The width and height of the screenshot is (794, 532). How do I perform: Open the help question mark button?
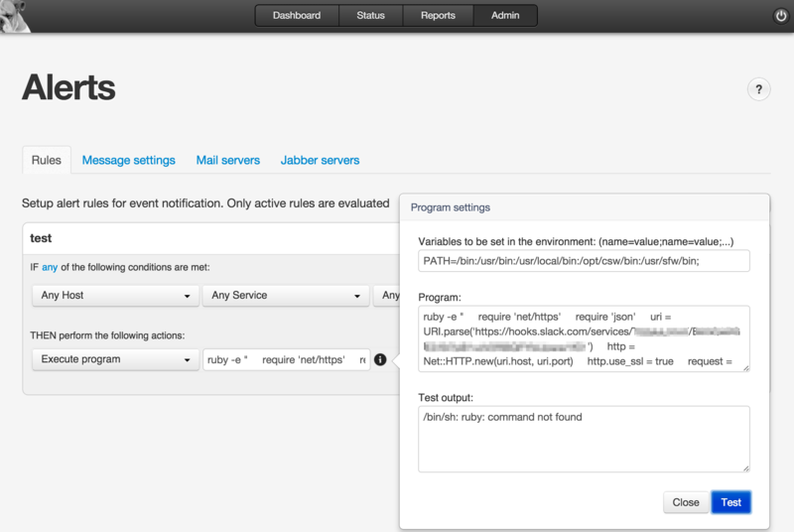[x=758, y=89]
